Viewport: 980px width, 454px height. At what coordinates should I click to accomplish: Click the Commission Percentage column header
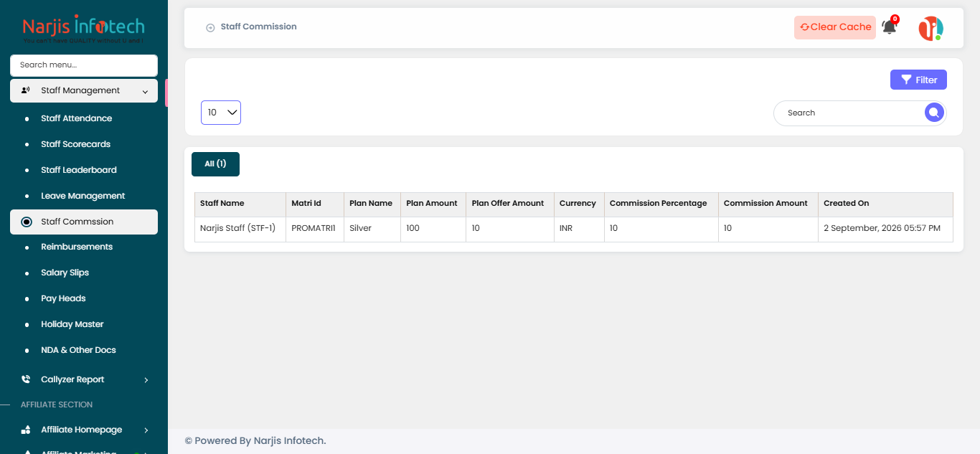(661, 204)
